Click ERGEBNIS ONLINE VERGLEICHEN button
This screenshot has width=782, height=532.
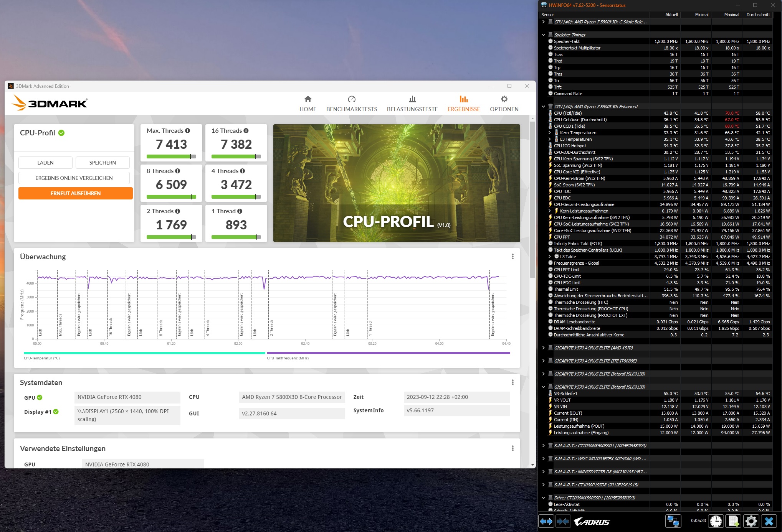point(74,178)
